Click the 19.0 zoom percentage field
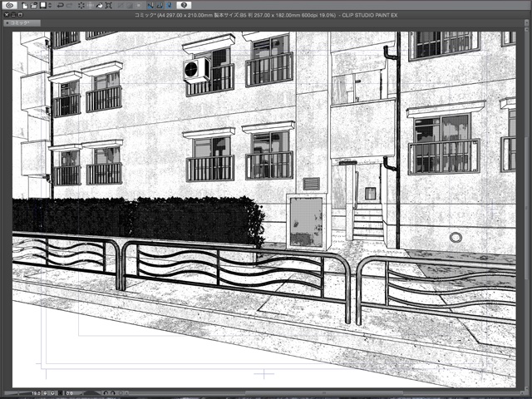532x399 pixels. 36,393
